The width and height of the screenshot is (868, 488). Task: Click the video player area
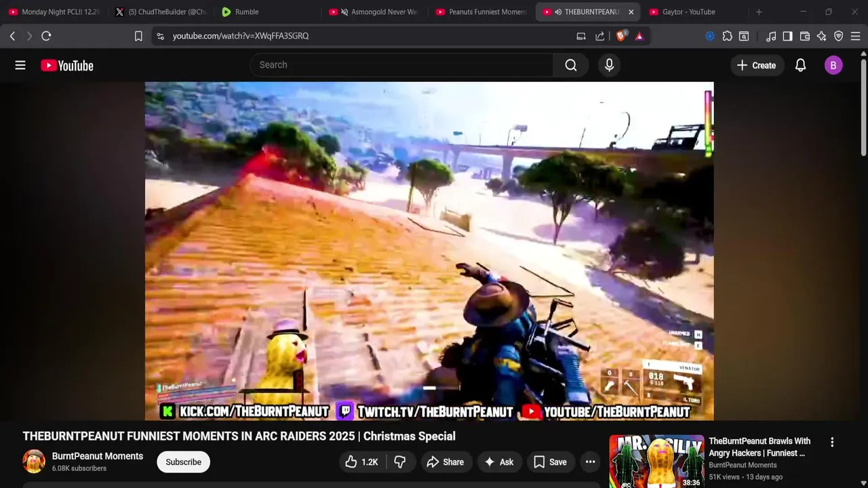(x=429, y=251)
